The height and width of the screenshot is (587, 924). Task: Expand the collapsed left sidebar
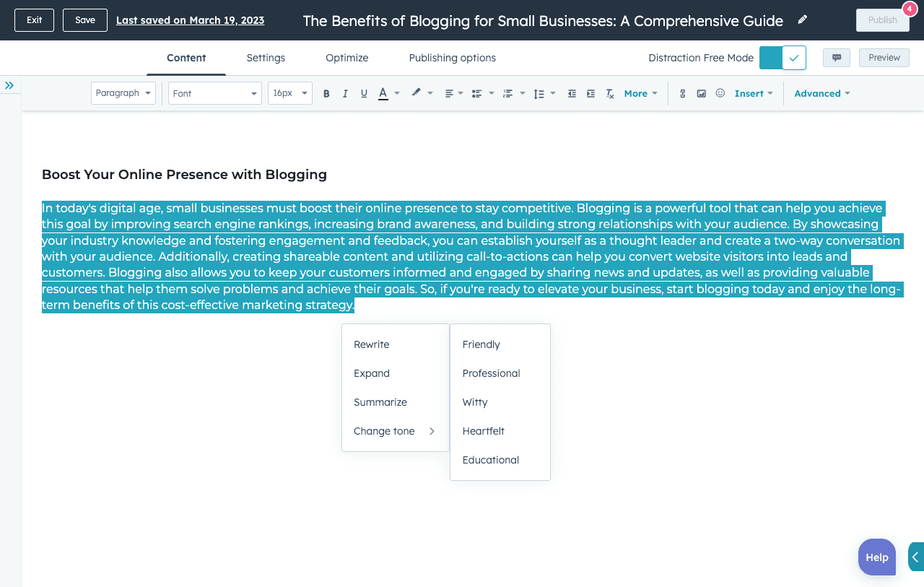coord(10,84)
